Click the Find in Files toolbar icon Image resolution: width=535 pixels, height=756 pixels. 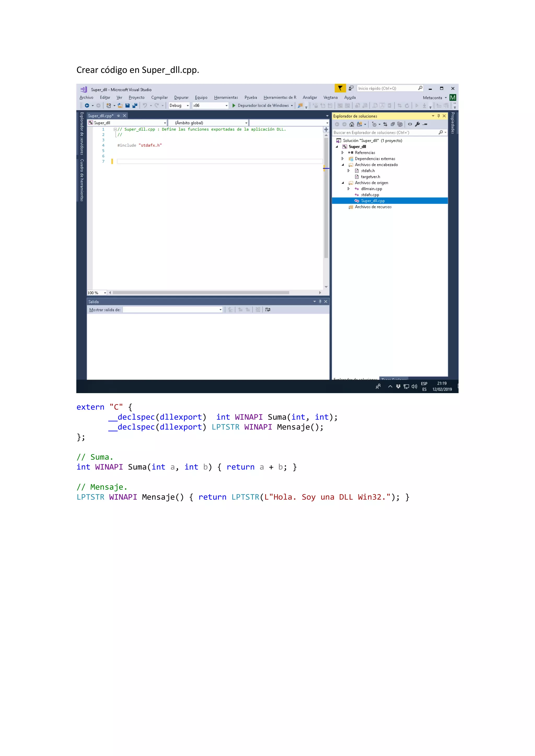tap(300, 106)
